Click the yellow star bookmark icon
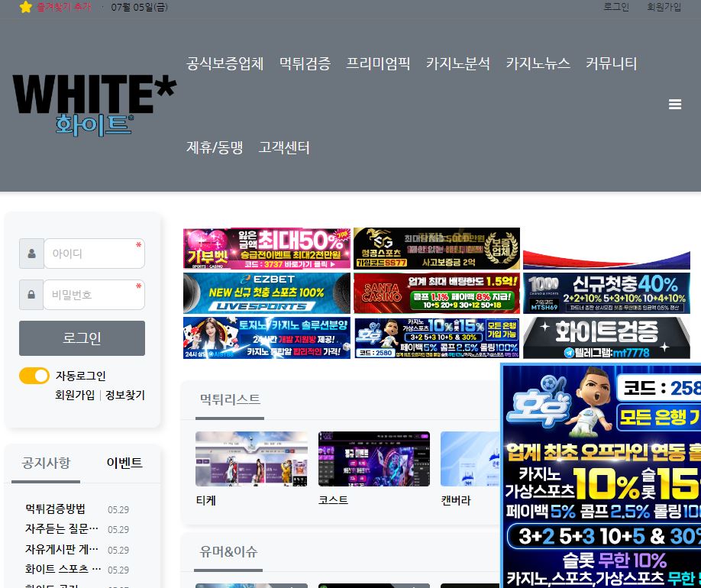This screenshot has height=588, width=701. point(26,7)
